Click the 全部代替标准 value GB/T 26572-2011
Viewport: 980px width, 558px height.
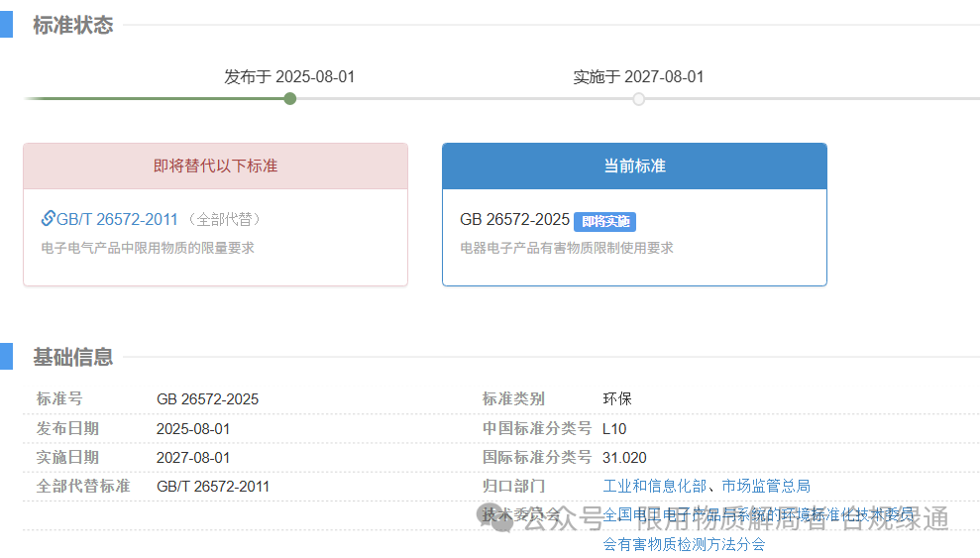(212, 487)
